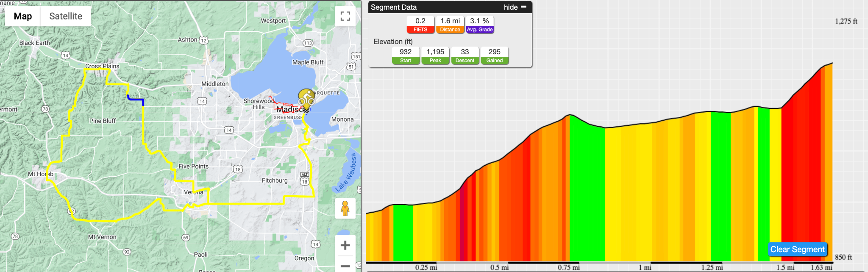Hide the Segment Data panel
The width and height of the screenshot is (868, 272).
[x=511, y=7]
